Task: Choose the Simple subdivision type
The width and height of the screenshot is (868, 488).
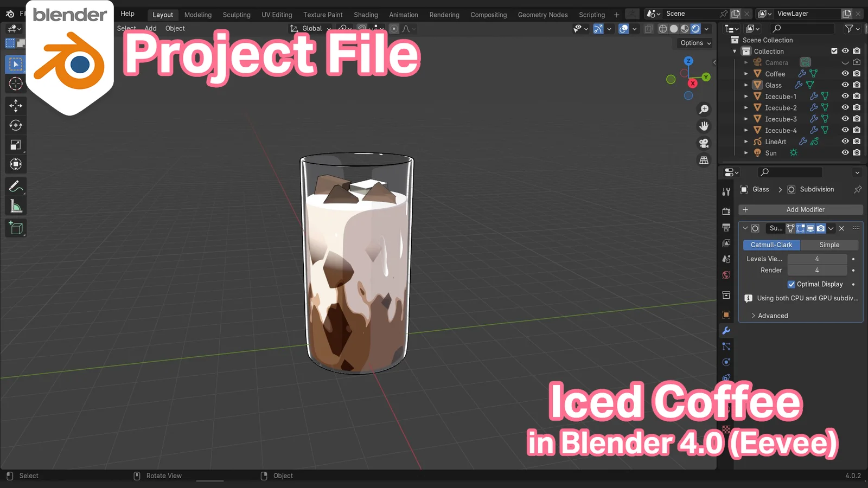Action: coord(829,245)
